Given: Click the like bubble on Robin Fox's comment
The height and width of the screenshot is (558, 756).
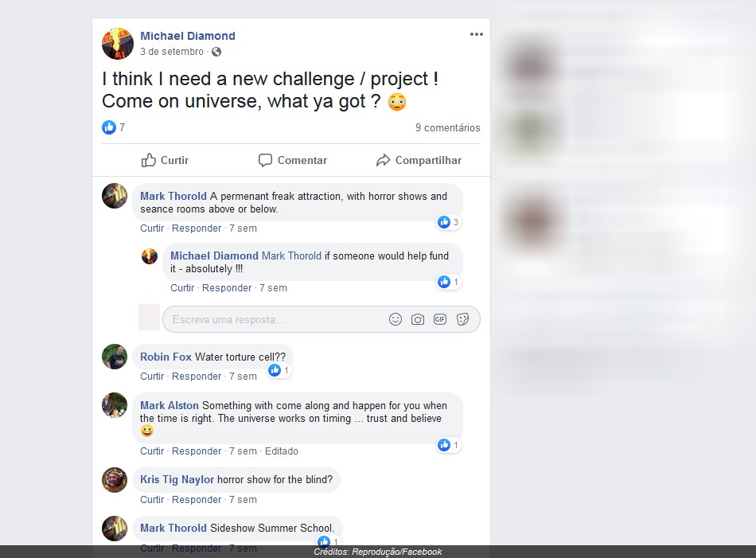Looking at the screenshot, I should 279,370.
